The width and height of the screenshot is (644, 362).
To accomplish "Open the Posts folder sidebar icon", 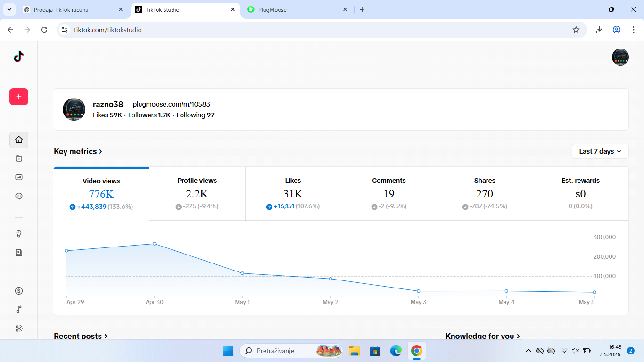I will [x=19, y=158].
